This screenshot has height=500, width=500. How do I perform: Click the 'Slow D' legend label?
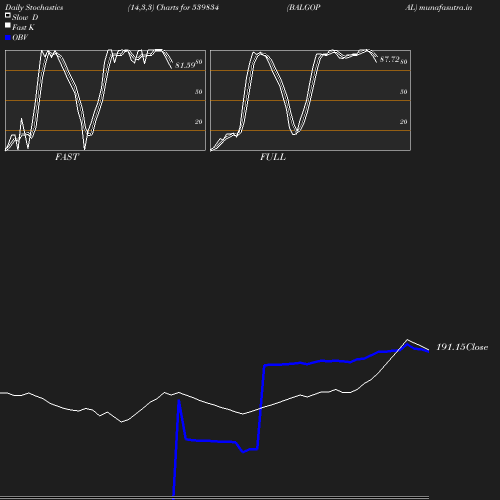25,17
